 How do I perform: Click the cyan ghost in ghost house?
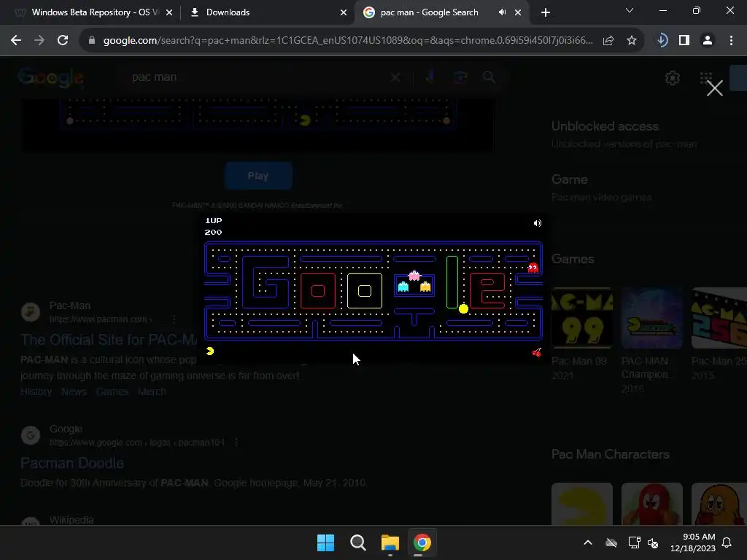[403, 286]
